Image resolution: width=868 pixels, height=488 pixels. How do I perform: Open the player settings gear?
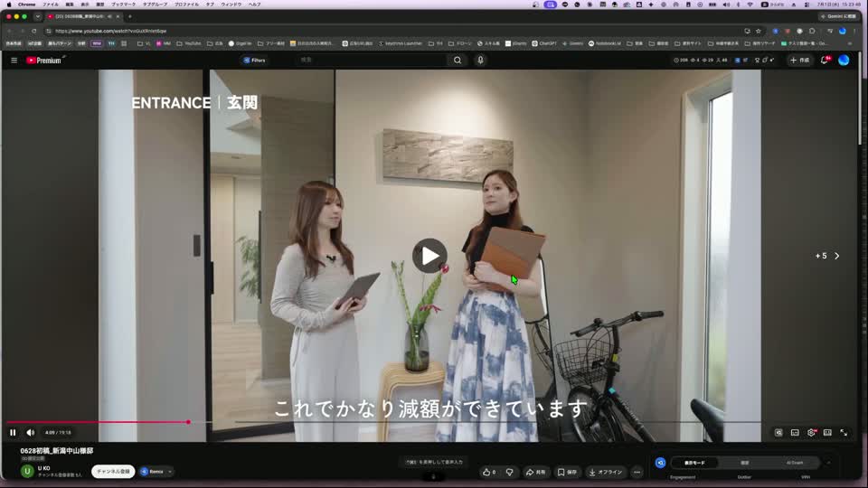click(x=811, y=433)
